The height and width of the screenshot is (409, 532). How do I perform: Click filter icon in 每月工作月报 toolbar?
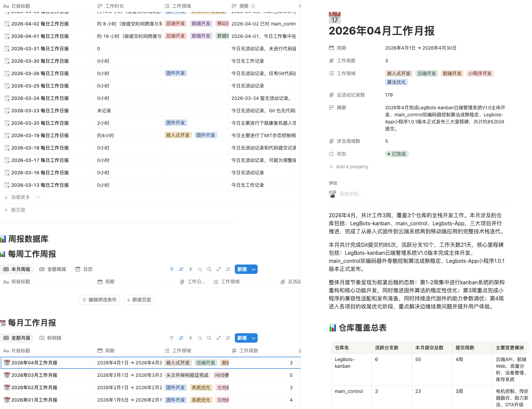coord(172,338)
